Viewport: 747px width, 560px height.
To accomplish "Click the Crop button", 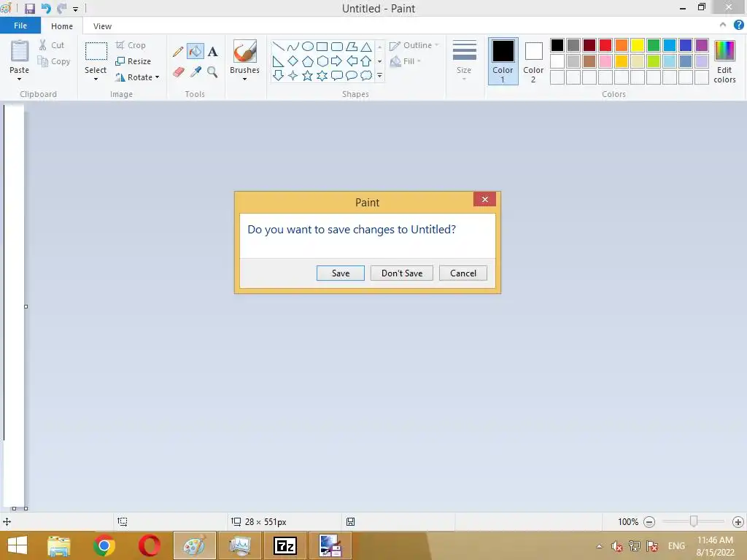I will pos(131,45).
